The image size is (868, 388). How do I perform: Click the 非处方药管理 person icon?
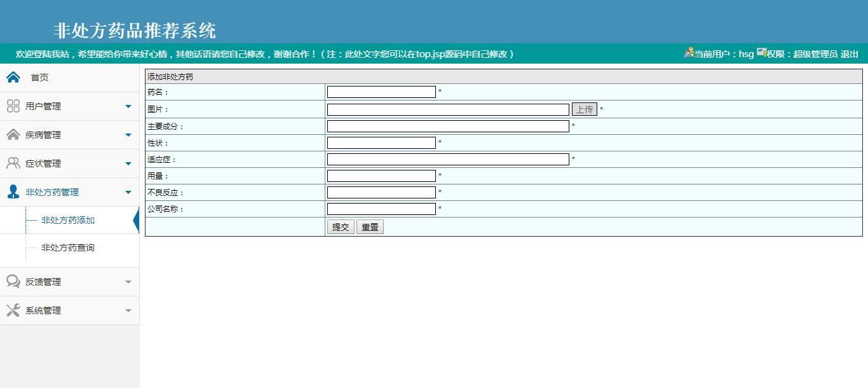point(13,192)
